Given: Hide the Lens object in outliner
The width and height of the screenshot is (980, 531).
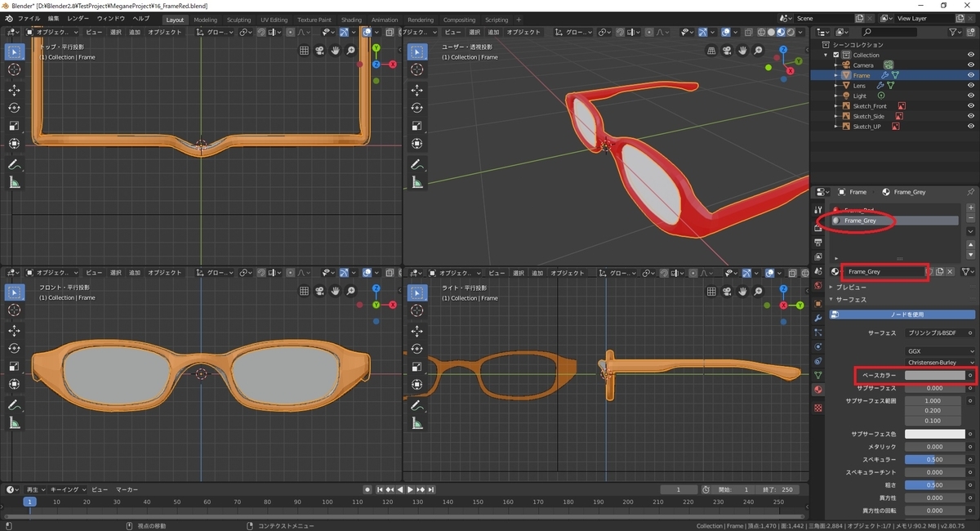Looking at the screenshot, I should coord(971,86).
